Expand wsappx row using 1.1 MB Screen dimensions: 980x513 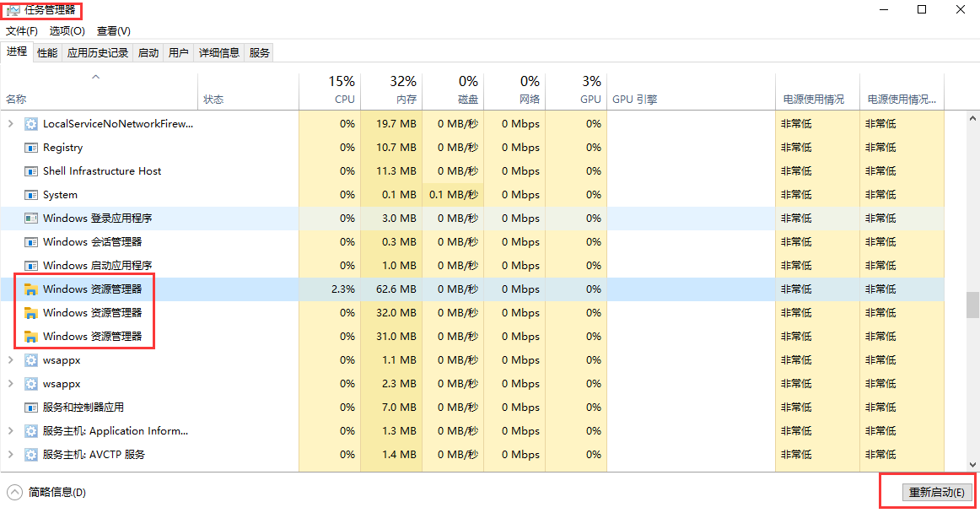11,360
